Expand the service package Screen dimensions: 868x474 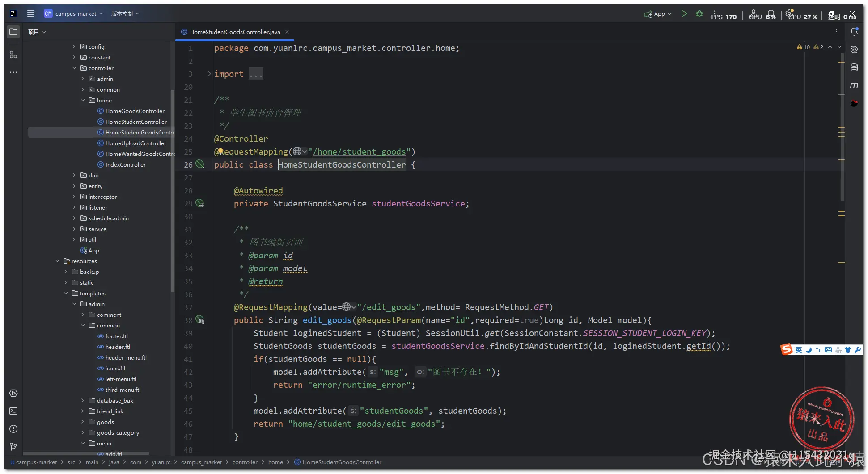pos(74,229)
